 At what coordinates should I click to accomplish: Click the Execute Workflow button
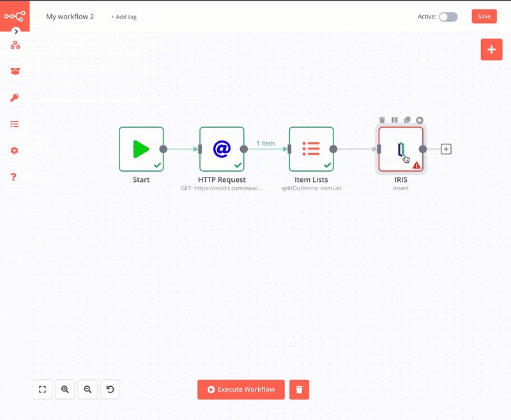click(241, 389)
